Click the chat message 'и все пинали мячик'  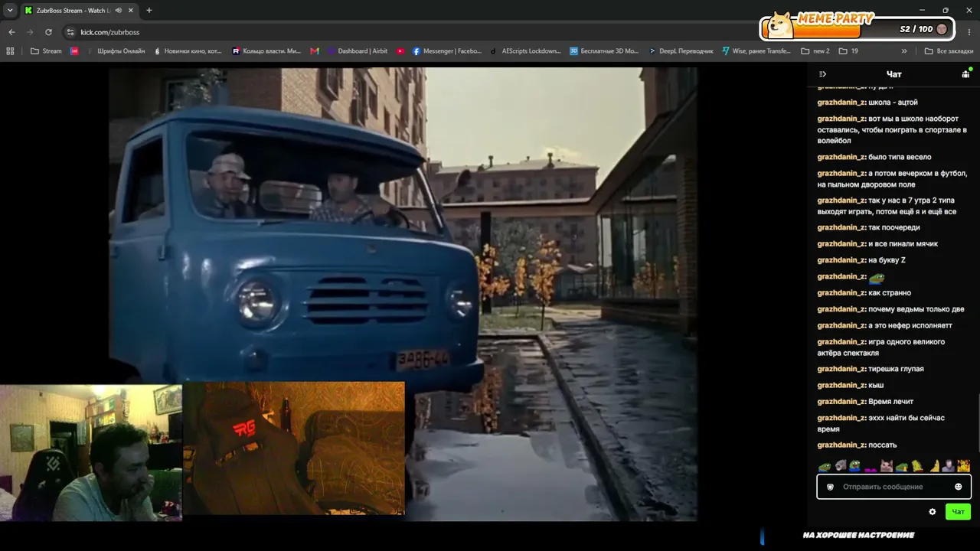click(903, 244)
